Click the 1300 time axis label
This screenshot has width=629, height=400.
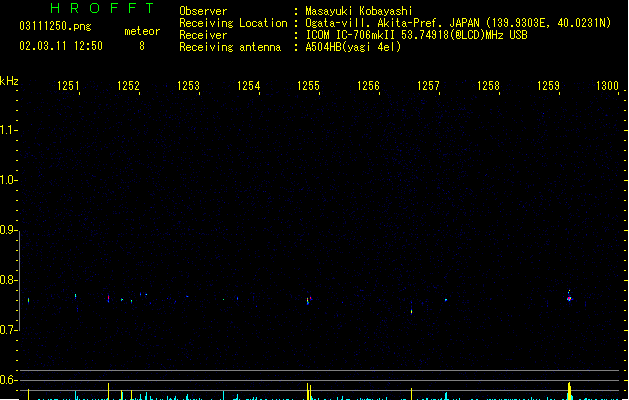pyautogui.click(x=607, y=86)
